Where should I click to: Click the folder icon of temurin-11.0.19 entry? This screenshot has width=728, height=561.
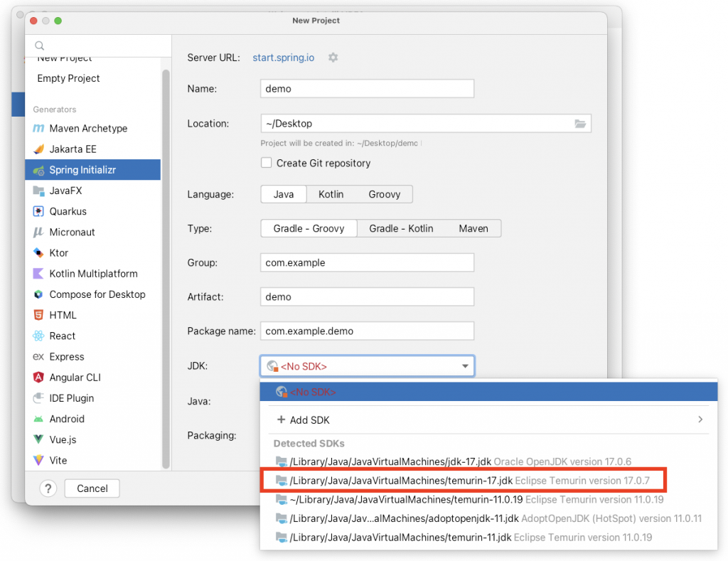pyautogui.click(x=282, y=500)
